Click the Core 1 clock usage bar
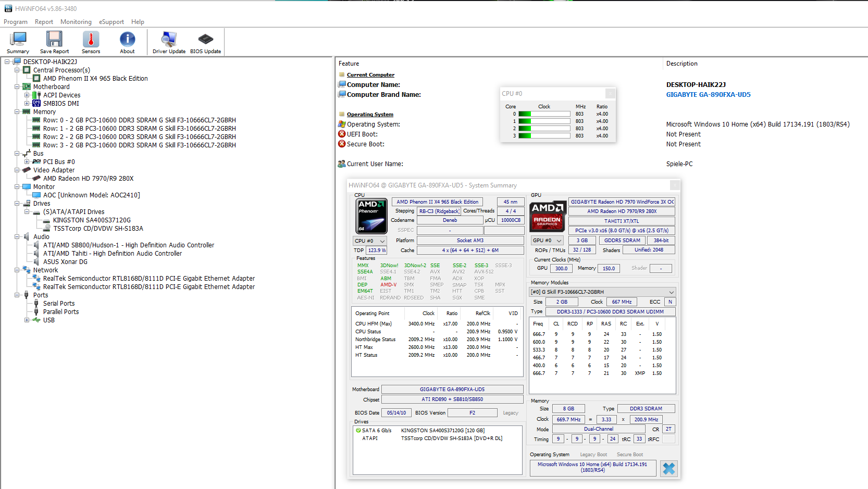 point(544,121)
